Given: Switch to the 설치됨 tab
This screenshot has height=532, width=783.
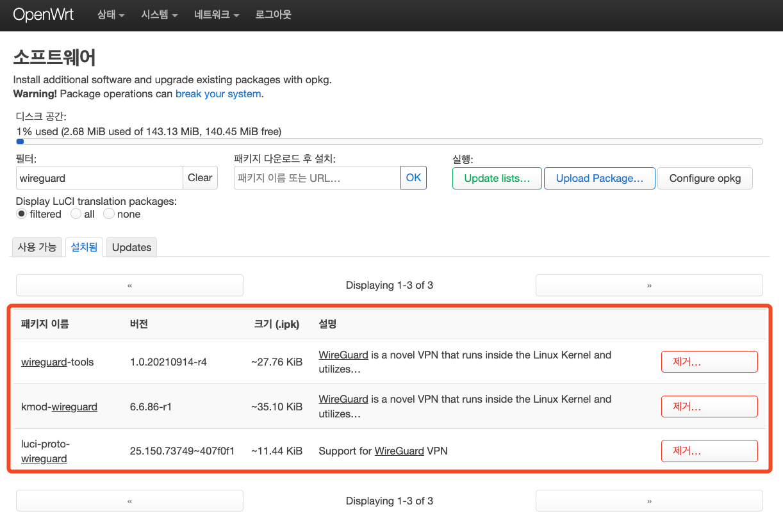Looking at the screenshot, I should pos(84,247).
